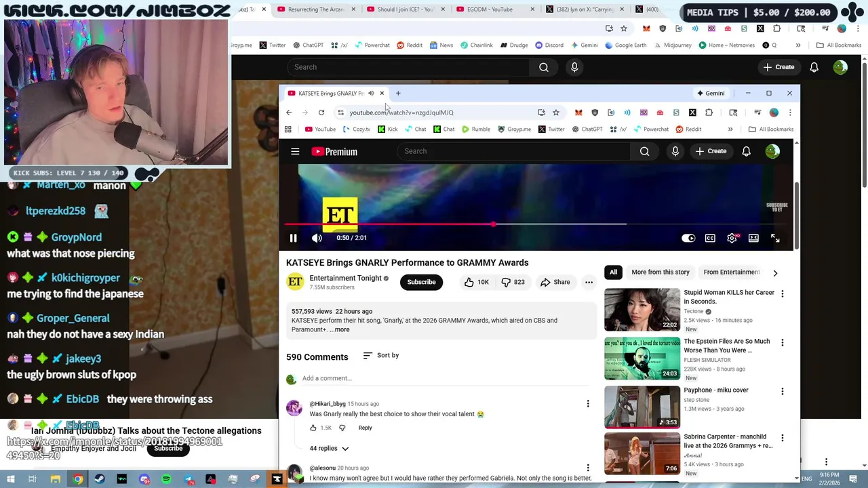The width and height of the screenshot is (868, 488).
Task: Open new tab in front Chrome window
Action: click(398, 93)
